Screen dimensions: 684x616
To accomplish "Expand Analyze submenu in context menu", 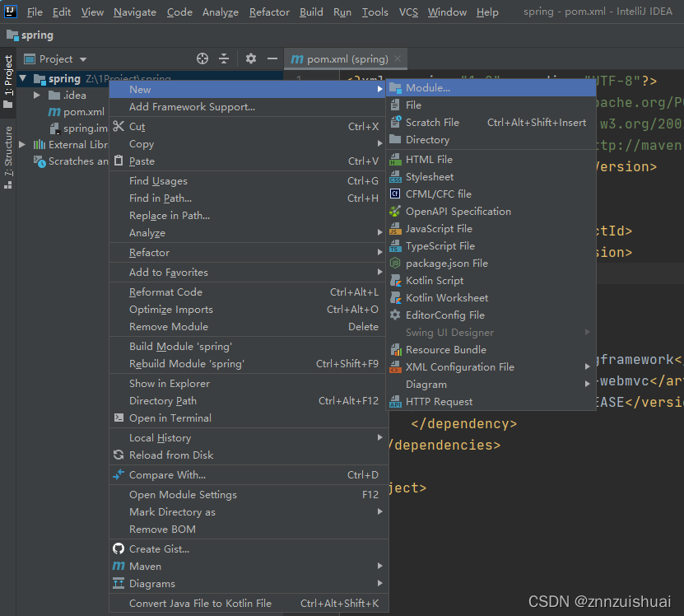I will tap(249, 233).
